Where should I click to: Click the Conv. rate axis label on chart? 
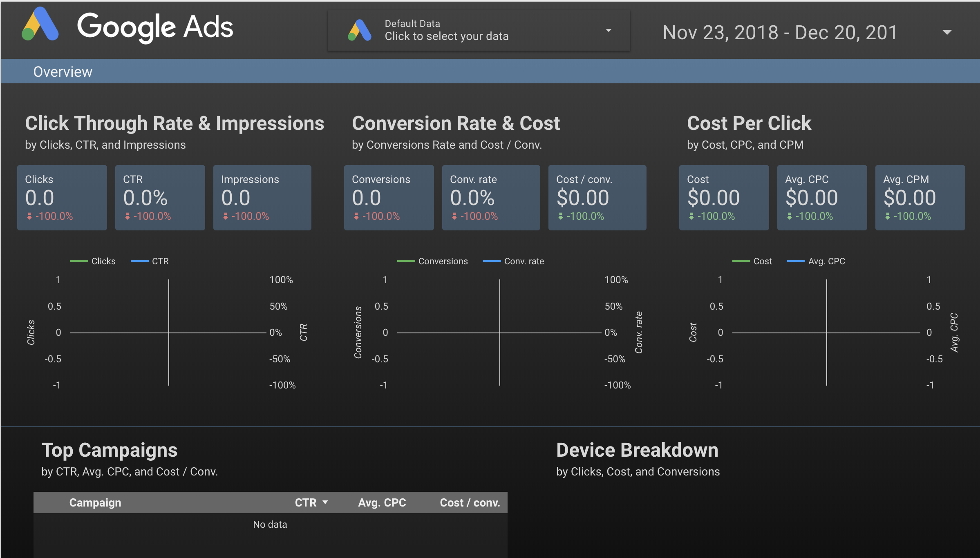[639, 333]
